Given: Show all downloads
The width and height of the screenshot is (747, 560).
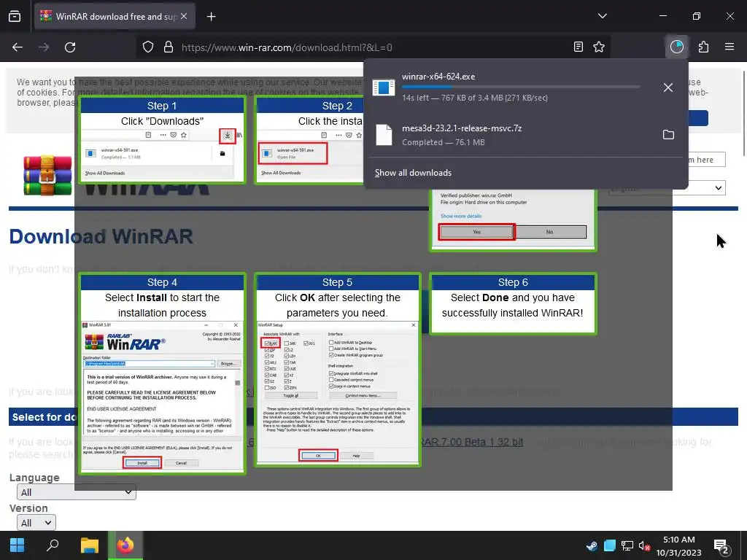Looking at the screenshot, I should coord(413,173).
